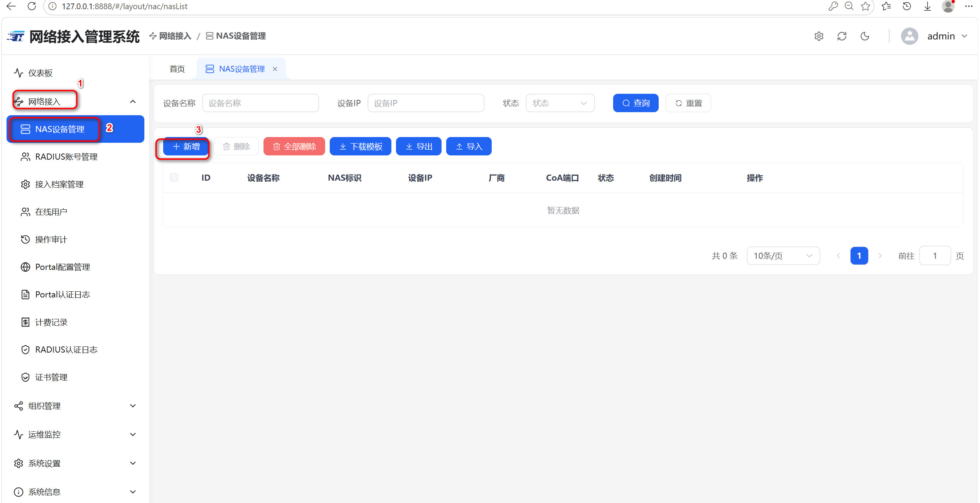Open system settings gear icon in header
This screenshot has height=503, width=980.
[819, 36]
